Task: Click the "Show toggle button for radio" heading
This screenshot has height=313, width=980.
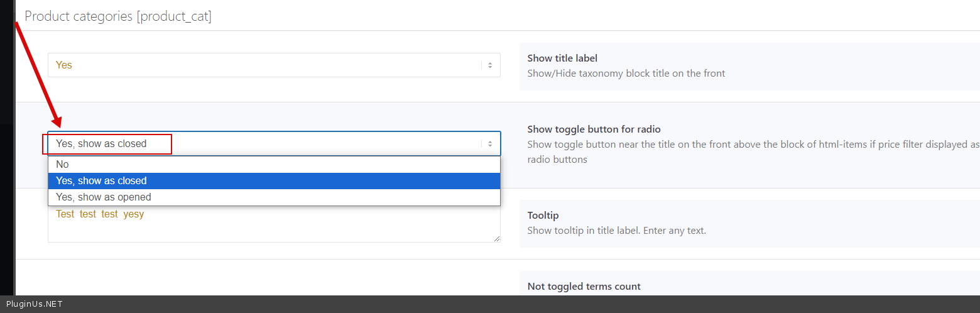Action: (594, 129)
